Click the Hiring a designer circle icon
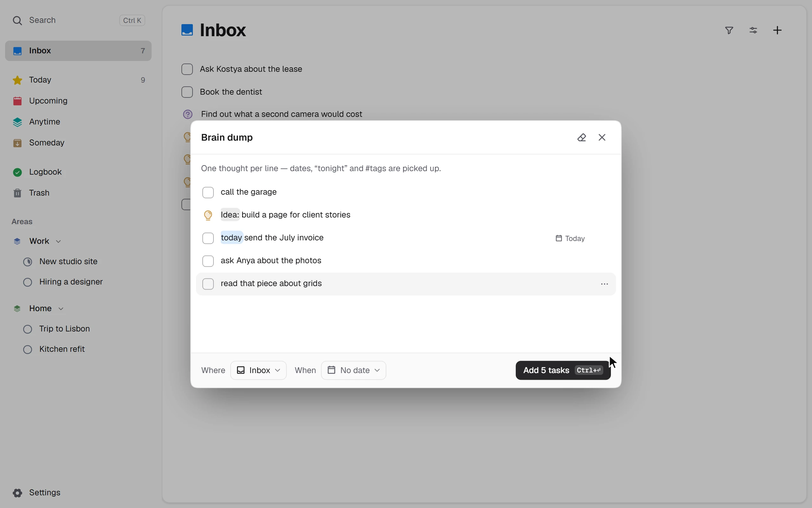Screen dimensions: 812x508 click(x=28, y=282)
